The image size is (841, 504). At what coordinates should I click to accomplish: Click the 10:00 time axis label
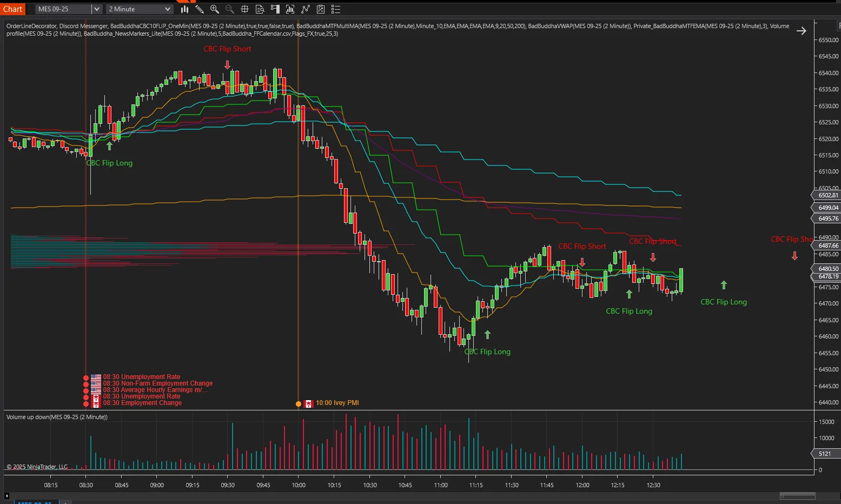click(x=299, y=485)
